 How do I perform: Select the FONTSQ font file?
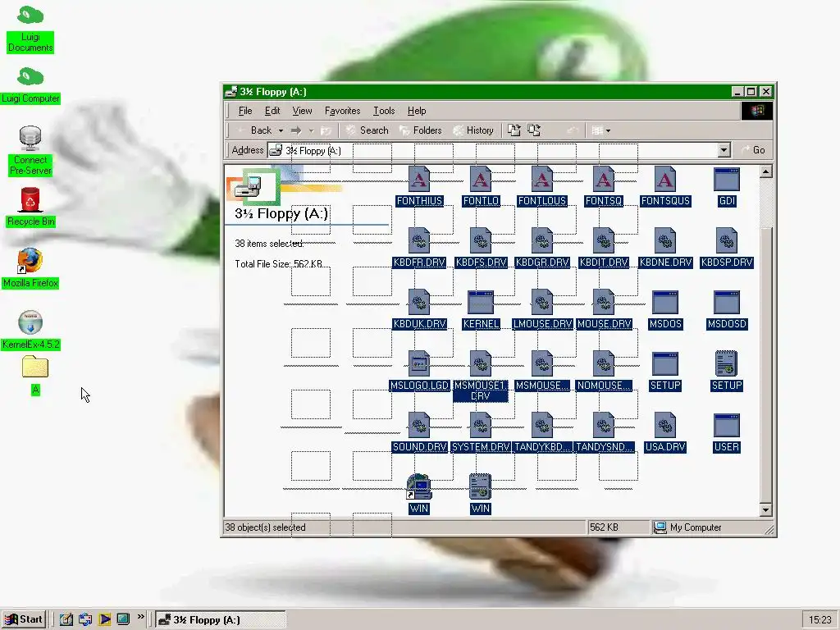pyautogui.click(x=604, y=186)
